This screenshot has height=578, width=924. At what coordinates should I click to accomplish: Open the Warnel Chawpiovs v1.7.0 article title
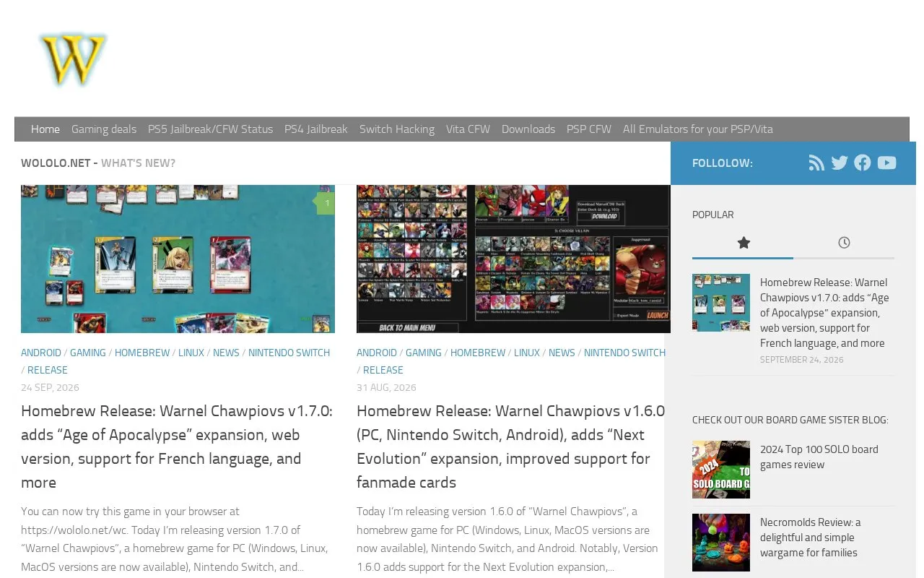(x=178, y=447)
